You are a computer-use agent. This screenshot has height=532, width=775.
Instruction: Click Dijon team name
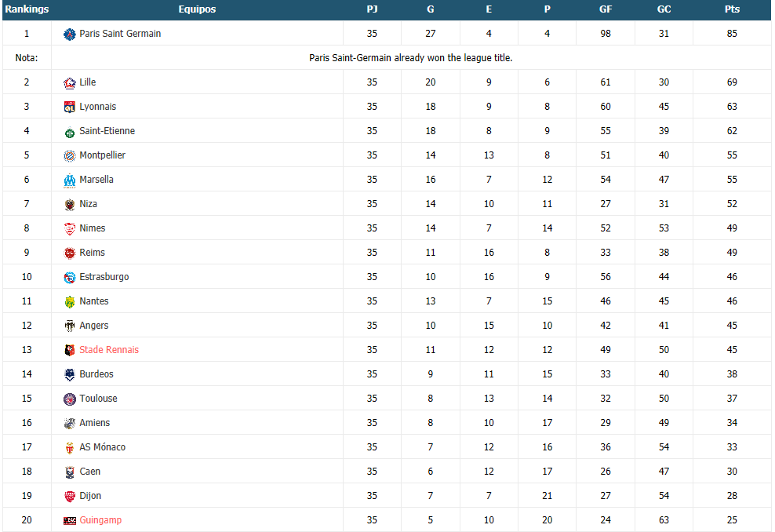90,495
